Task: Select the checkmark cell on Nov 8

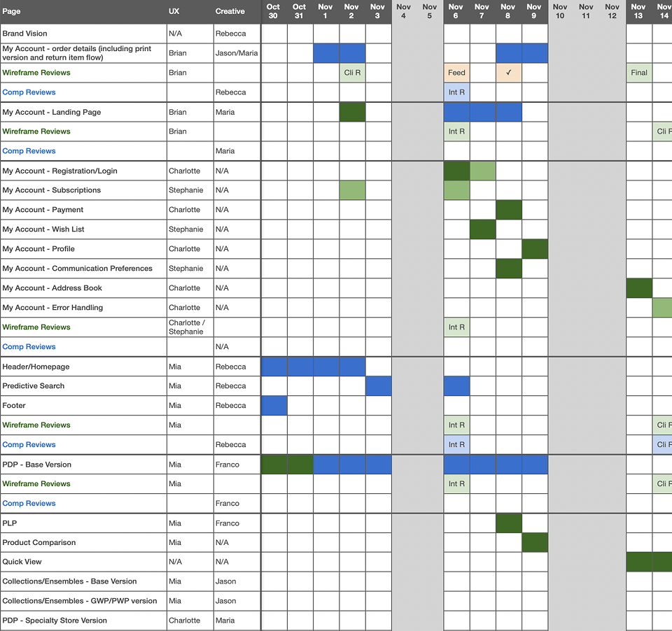Action: 509,72
